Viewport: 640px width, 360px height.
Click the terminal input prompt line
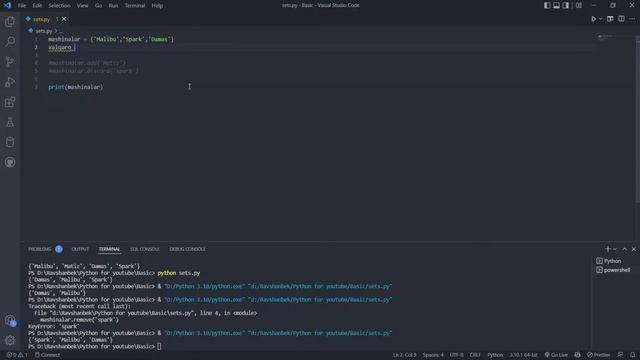pyautogui.click(x=95, y=347)
